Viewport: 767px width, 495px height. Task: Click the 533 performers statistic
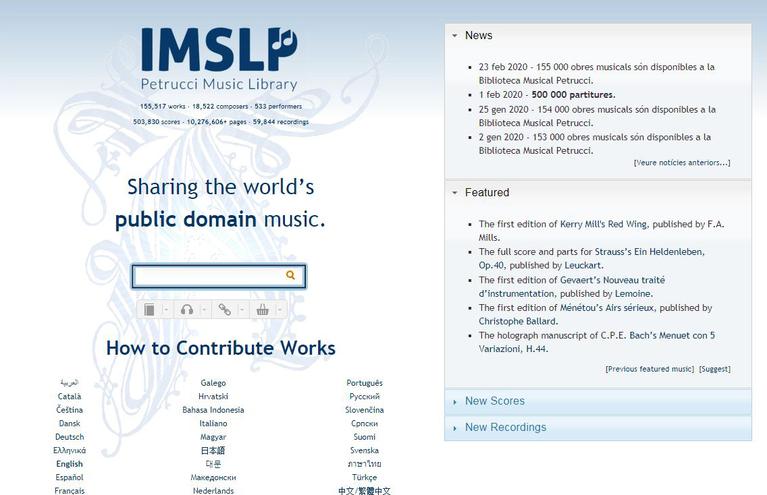click(x=278, y=107)
